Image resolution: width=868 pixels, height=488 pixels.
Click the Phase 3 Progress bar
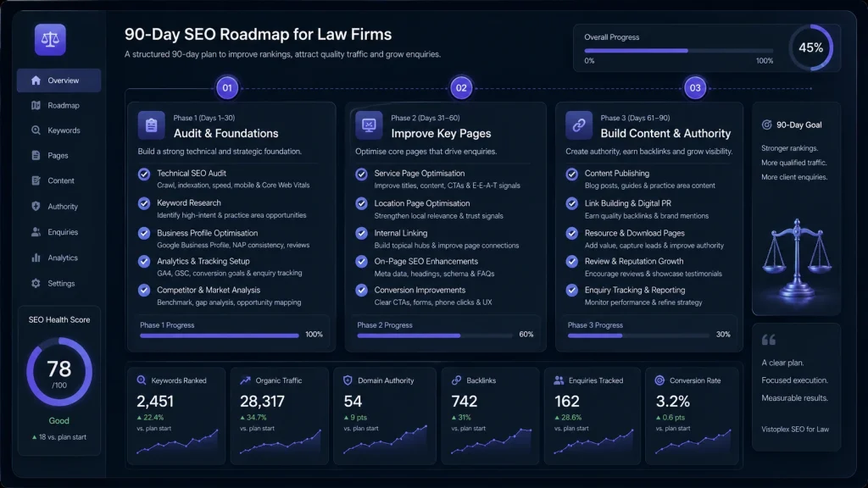coord(638,335)
